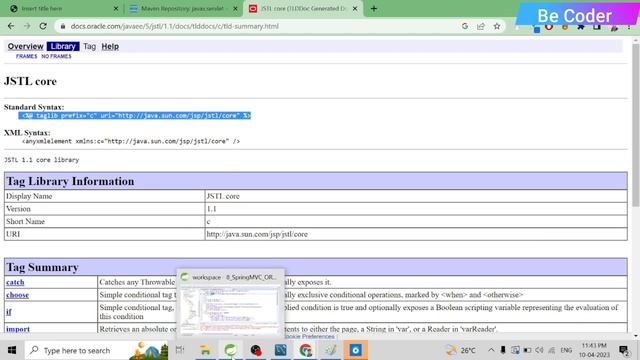Viewport: 640px width, 360px height.
Task: Click the 'JSTL 1.1 core library' text
Action: click(x=42, y=160)
